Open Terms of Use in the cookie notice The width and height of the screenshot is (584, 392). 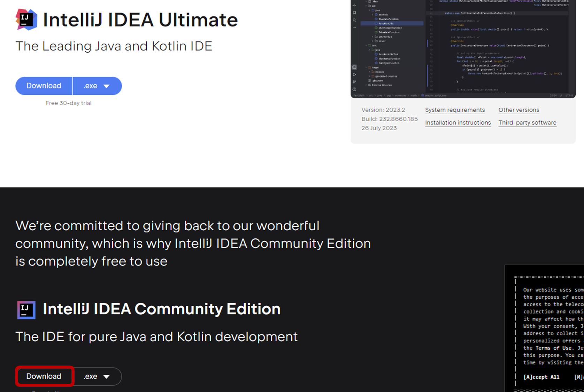click(x=554, y=348)
